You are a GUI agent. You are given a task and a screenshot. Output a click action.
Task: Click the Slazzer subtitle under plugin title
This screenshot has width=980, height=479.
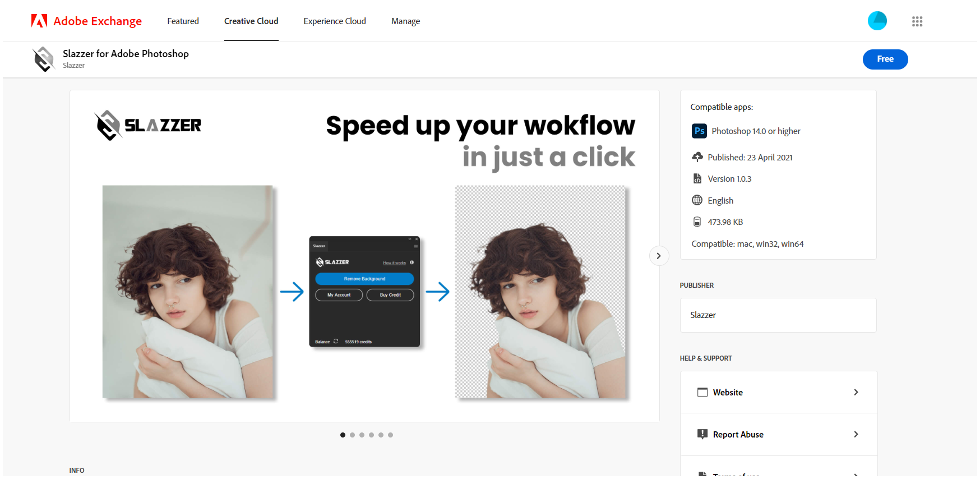click(x=73, y=66)
